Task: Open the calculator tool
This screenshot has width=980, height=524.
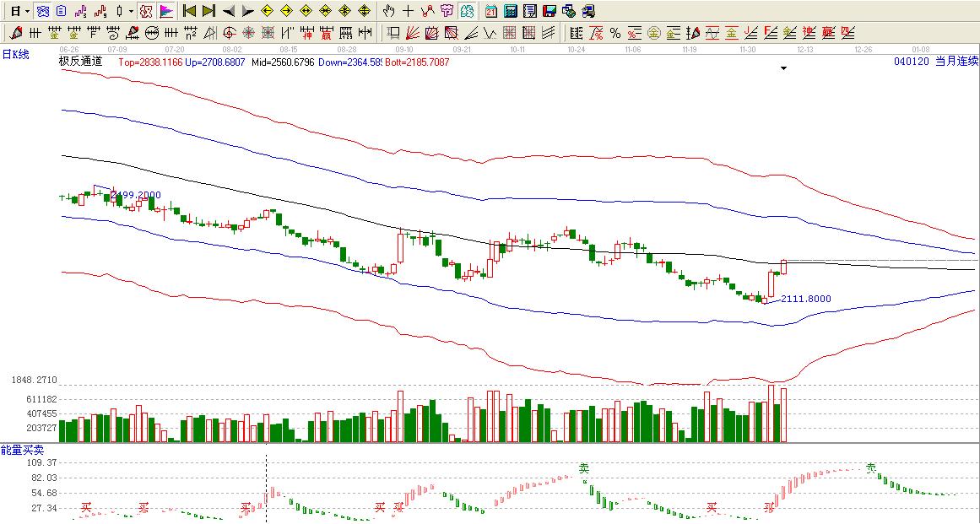Action: click(x=511, y=11)
